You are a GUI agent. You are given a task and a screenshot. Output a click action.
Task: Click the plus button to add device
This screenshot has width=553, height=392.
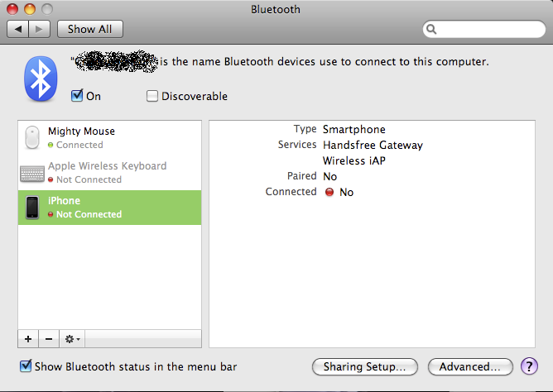click(x=29, y=339)
